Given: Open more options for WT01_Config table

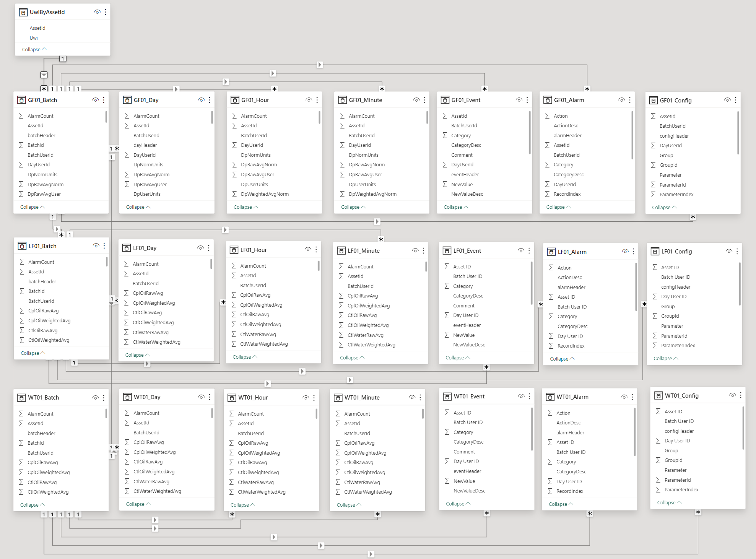Looking at the screenshot, I should coord(741,395).
